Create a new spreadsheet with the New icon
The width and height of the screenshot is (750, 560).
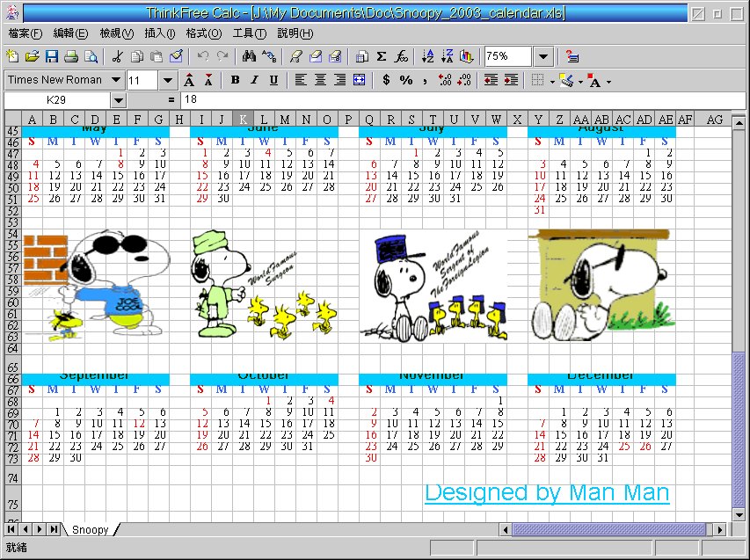tap(12, 56)
